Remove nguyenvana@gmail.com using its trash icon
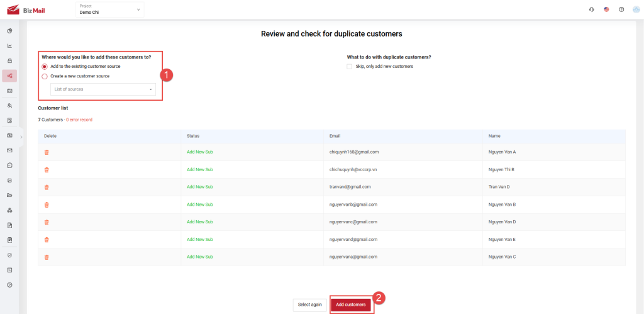 click(x=47, y=257)
